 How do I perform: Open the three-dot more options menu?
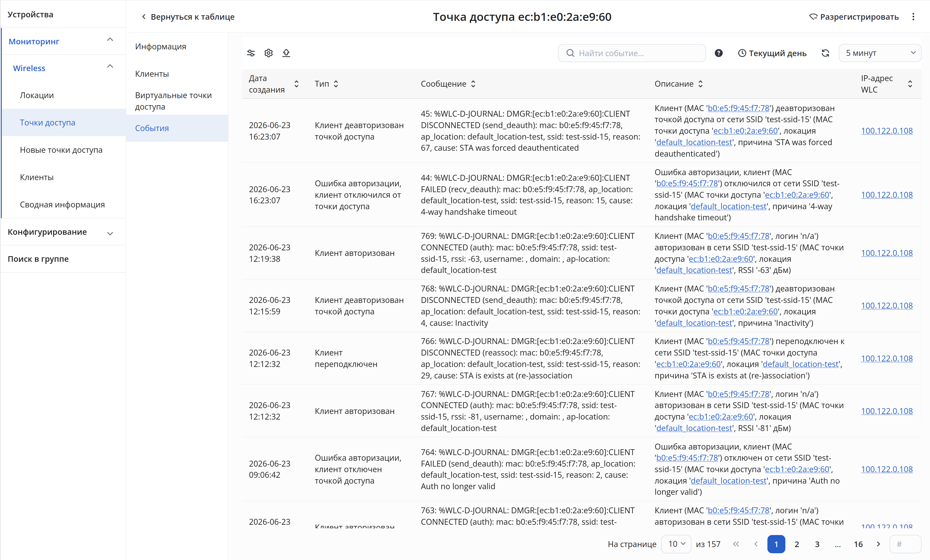[x=914, y=17]
